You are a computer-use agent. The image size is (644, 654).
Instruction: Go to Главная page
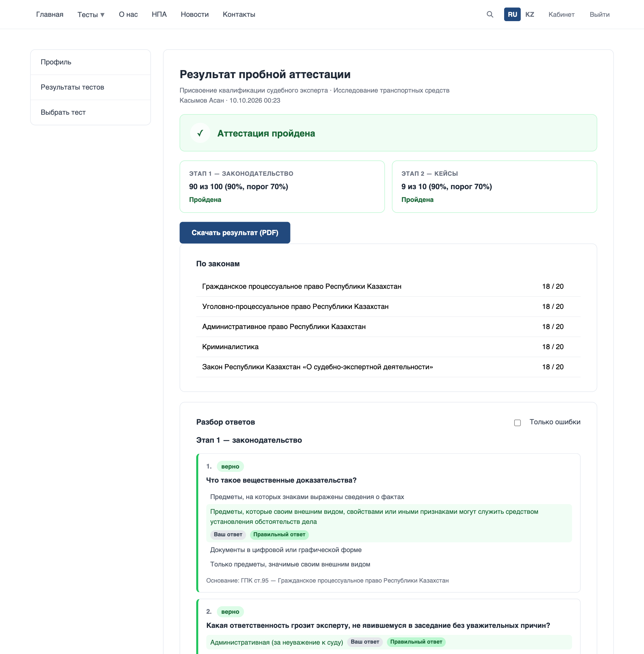click(50, 14)
